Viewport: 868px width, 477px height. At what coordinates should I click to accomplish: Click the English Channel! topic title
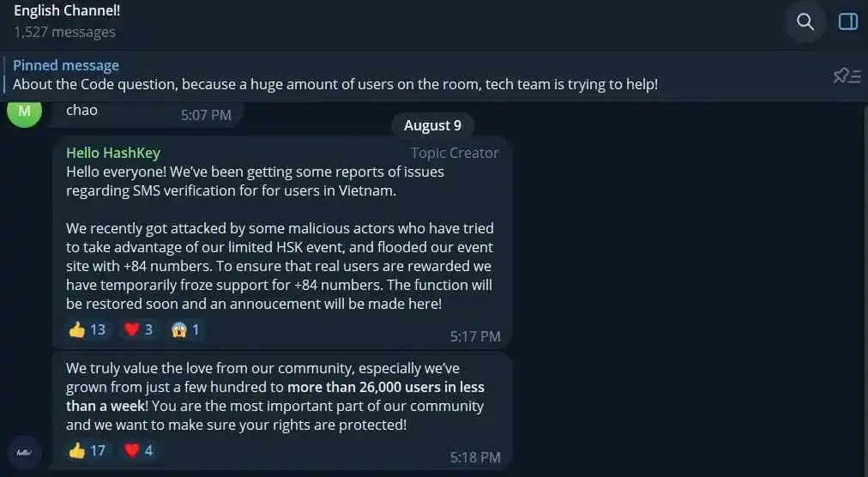click(67, 11)
